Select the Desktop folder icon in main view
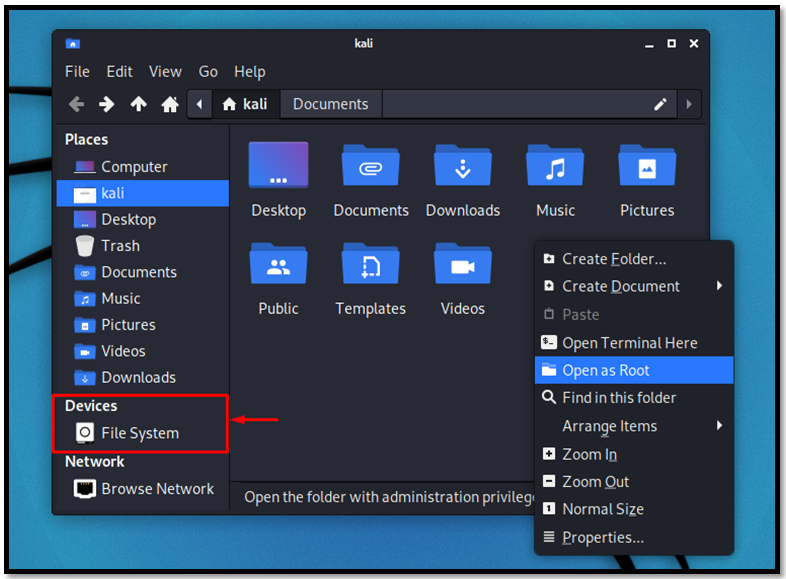Screen dimensions: 786x579 point(278,165)
